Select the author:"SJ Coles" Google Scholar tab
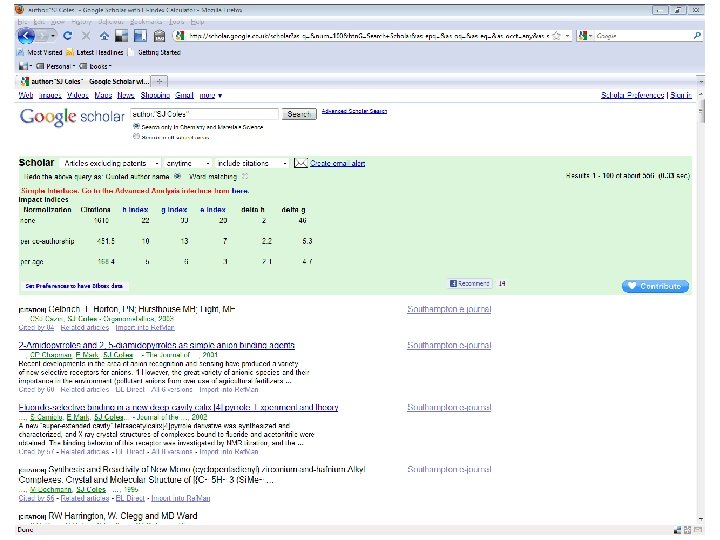This screenshot has height=540, width=720. tap(84, 81)
